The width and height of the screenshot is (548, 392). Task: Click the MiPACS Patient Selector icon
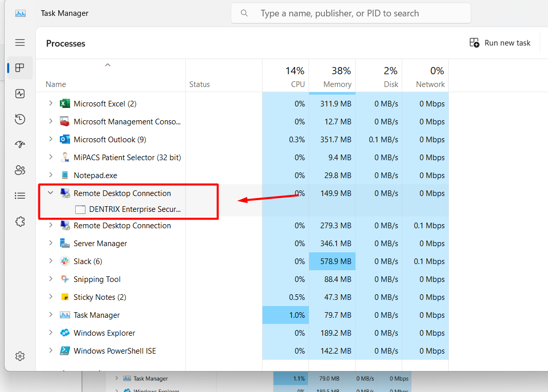coord(64,157)
